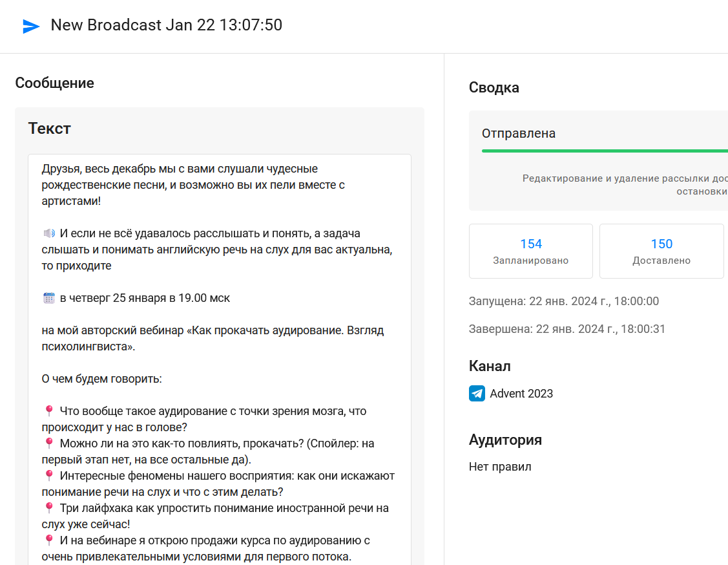Image resolution: width=728 pixels, height=565 pixels.
Task: Click the New Broadcast title text
Action: (166, 25)
